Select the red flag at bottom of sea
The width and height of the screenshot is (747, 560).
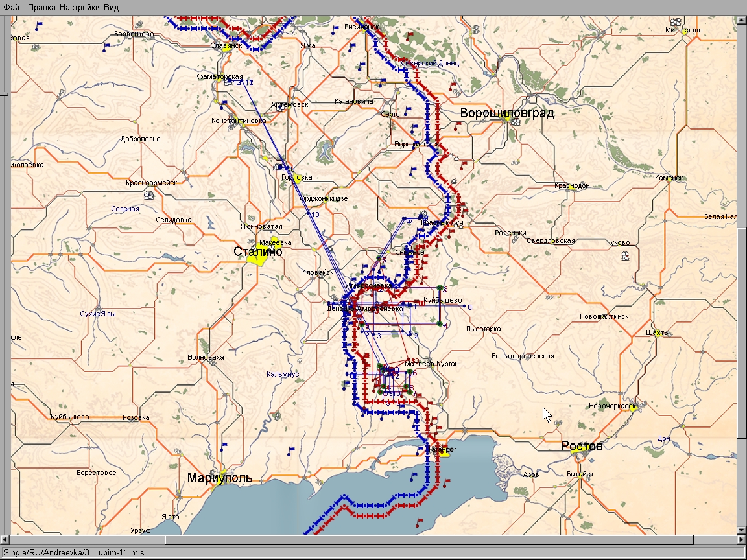(419, 522)
